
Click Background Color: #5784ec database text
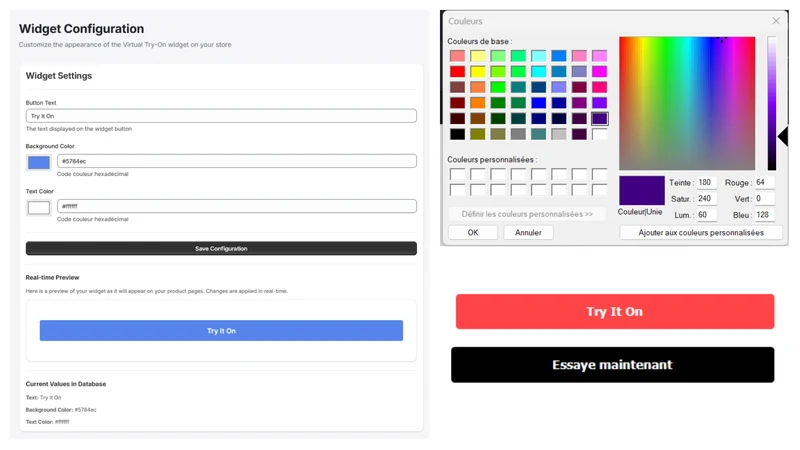click(61, 410)
